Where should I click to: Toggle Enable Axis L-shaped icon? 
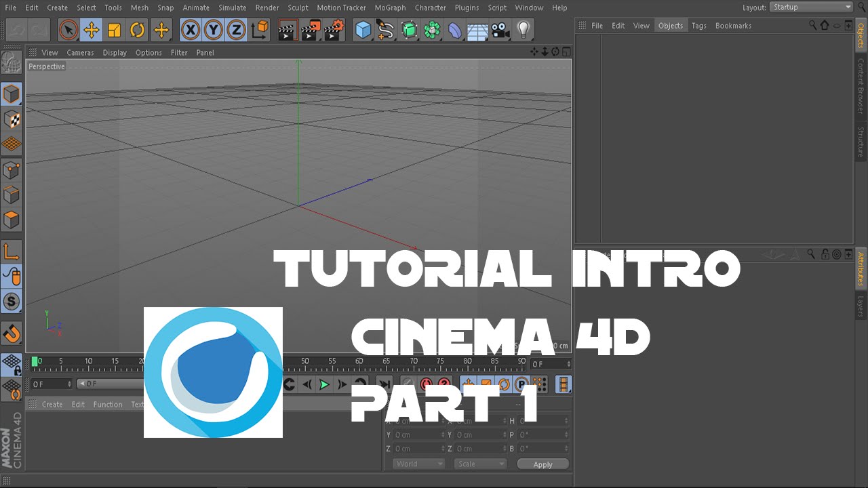(x=12, y=252)
